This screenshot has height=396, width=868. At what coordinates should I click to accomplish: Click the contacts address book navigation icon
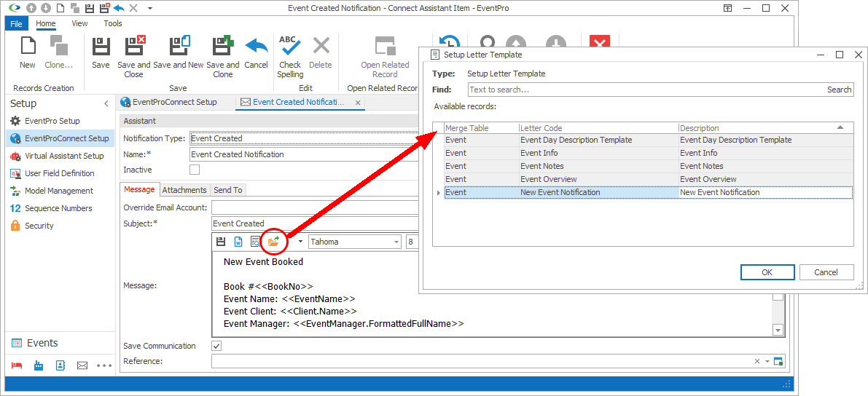pyautogui.click(x=60, y=365)
